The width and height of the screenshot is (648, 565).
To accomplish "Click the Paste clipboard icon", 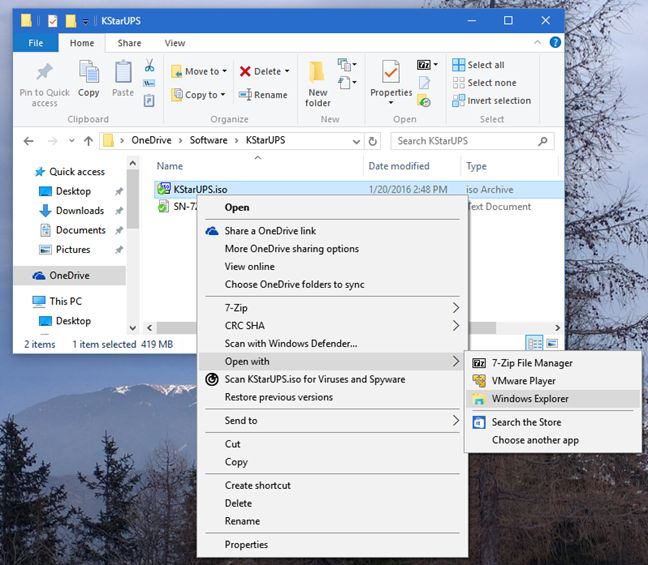I will 123,72.
